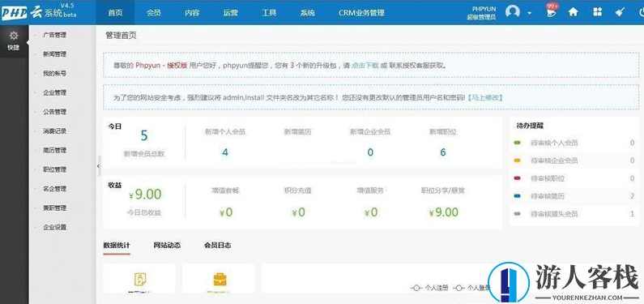644x304 pixels.
Task: Open 待审核企业会员 reminder row
Action: (x=574, y=161)
